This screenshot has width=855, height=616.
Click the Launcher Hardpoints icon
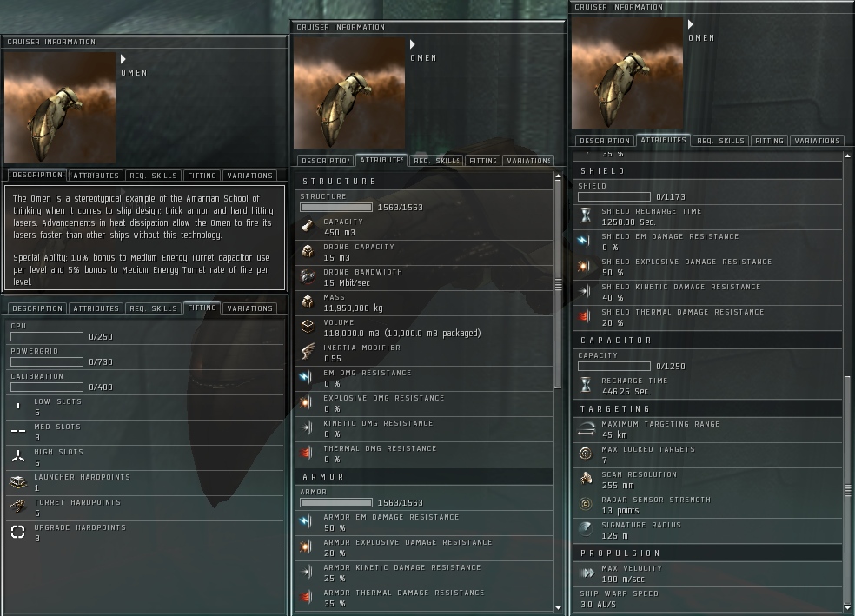(18, 482)
